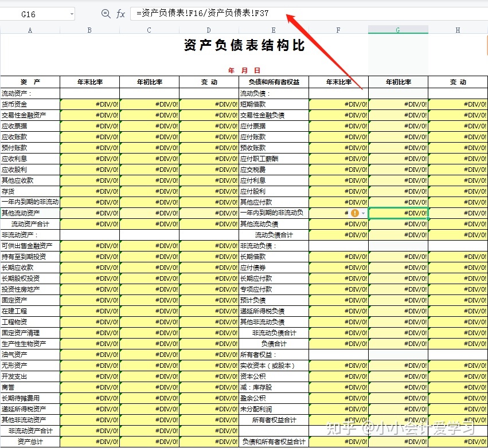The height and width of the screenshot is (448, 488).
Task: Click the 年初比率 header in column G
Action: point(398,82)
